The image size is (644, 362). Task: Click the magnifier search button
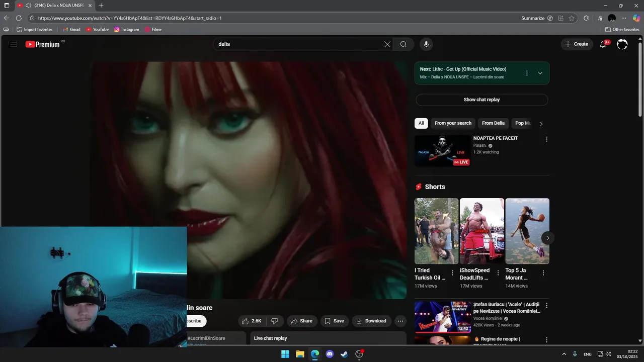[x=404, y=44]
